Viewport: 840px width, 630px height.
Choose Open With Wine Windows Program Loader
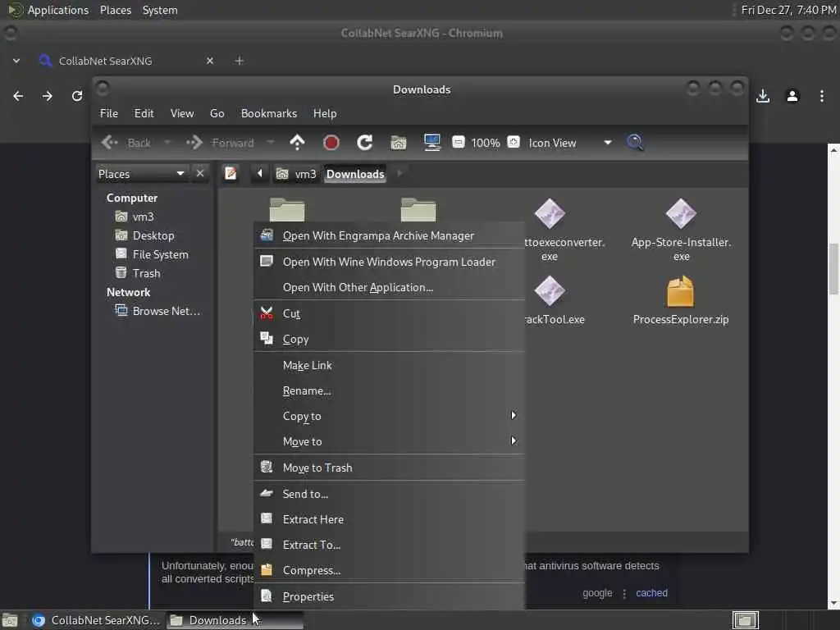(390, 262)
